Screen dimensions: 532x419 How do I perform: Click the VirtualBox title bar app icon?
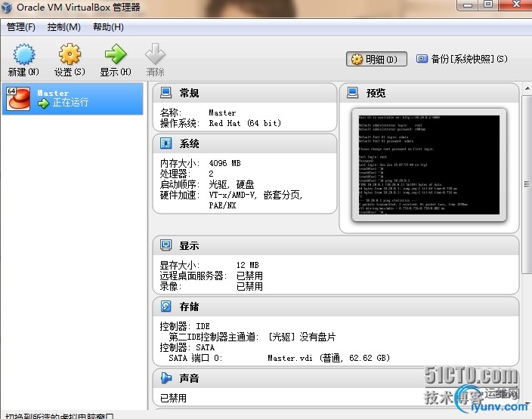click(x=7, y=7)
